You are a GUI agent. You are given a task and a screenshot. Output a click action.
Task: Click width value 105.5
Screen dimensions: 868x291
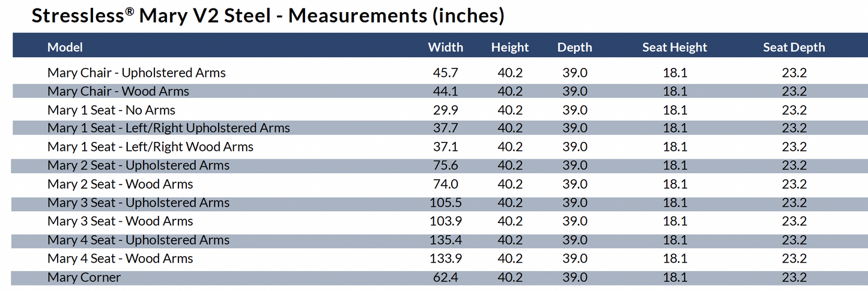[445, 203]
